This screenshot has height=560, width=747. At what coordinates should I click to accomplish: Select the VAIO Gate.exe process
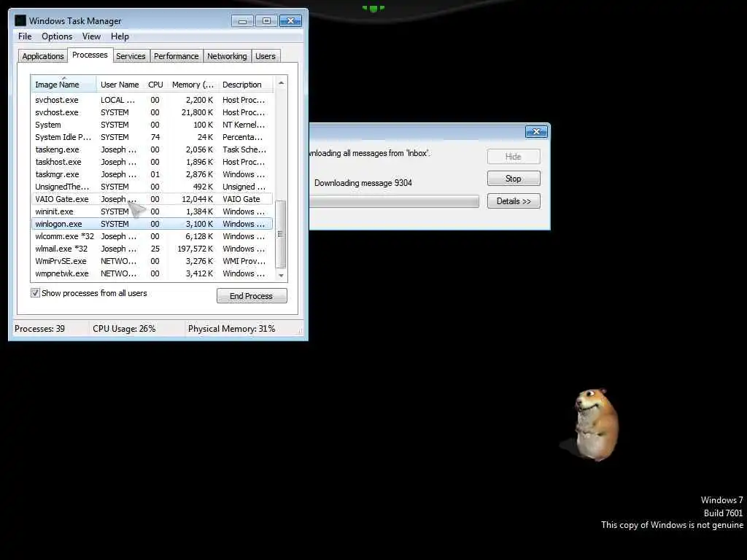click(152, 199)
